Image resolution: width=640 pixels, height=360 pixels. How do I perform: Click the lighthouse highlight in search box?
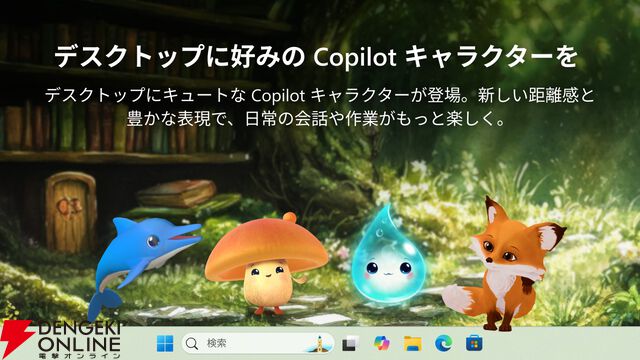pyautogui.click(x=319, y=344)
